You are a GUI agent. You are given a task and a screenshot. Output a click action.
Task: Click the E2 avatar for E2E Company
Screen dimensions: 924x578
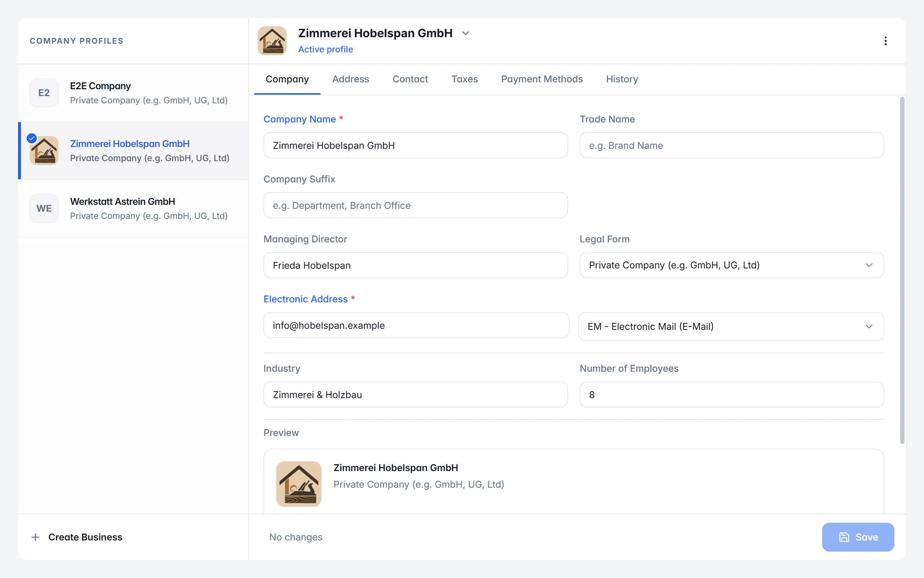(x=44, y=93)
